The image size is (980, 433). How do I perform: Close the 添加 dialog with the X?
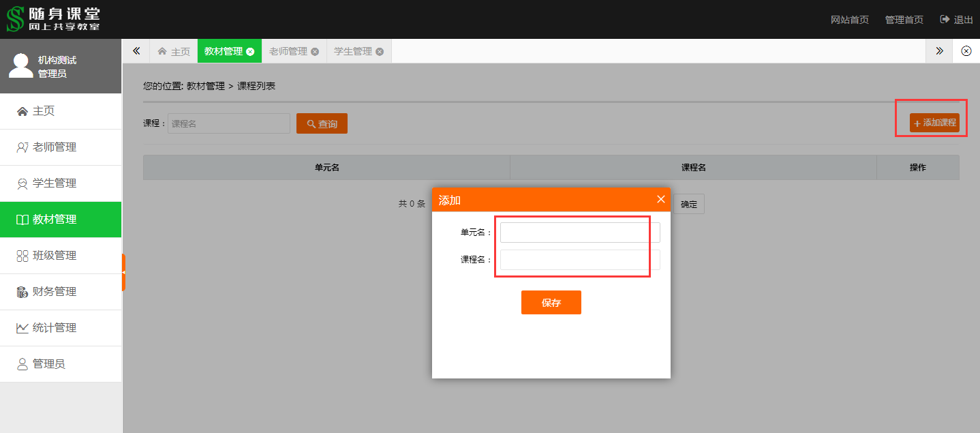[x=660, y=199]
